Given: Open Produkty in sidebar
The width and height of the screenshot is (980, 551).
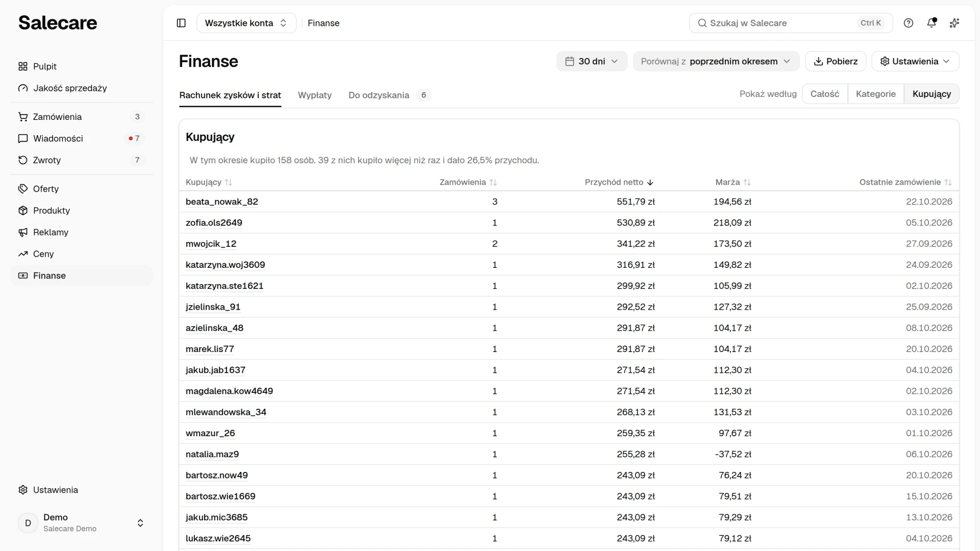Looking at the screenshot, I should pyautogui.click(x=82, y=211).
